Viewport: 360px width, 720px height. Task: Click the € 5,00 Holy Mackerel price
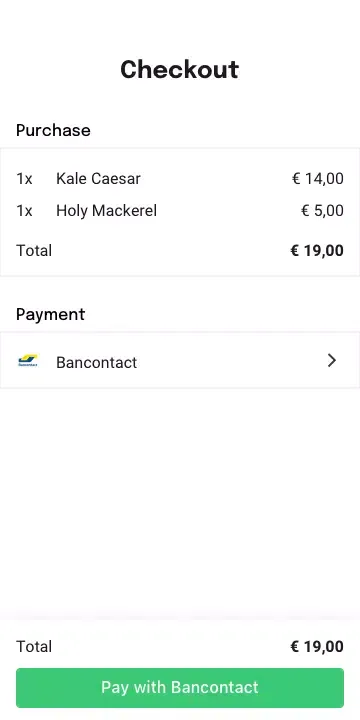(x=322, y=211)
